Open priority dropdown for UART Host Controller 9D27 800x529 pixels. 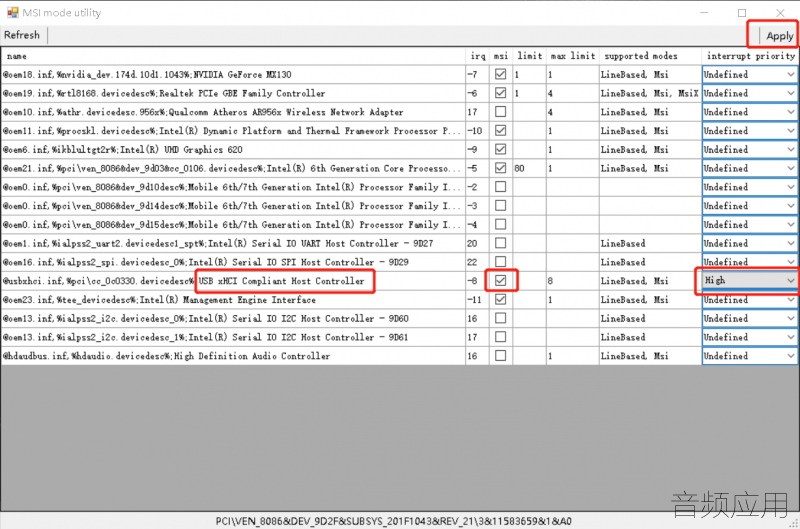pyautogui.click(x=749, y=243)
